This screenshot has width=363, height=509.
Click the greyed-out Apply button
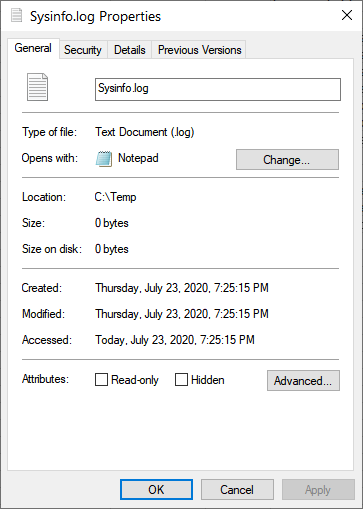click(x=318, y=490)
